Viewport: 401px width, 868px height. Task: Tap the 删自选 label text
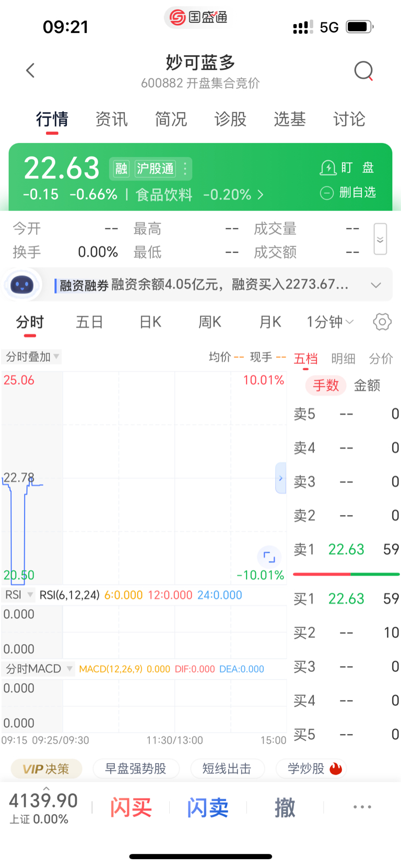point(358,193)
